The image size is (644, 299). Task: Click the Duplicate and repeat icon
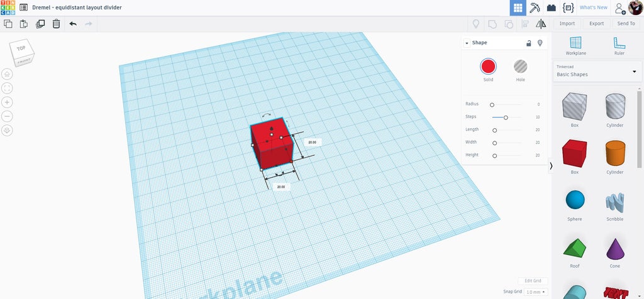tap(40, 24)
